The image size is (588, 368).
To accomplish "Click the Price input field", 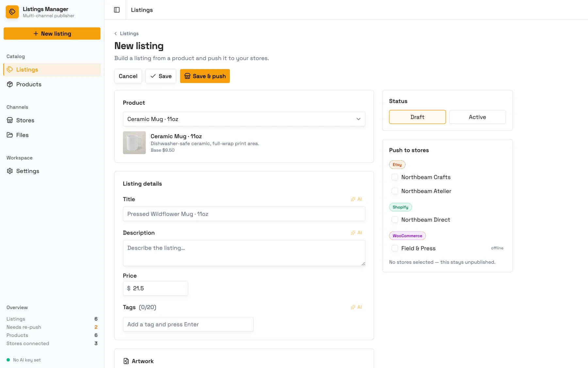I will [155, 288].
